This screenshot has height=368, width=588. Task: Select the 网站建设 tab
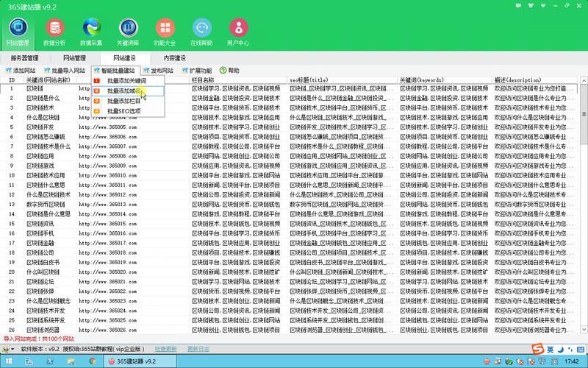[x=125, y=58]
